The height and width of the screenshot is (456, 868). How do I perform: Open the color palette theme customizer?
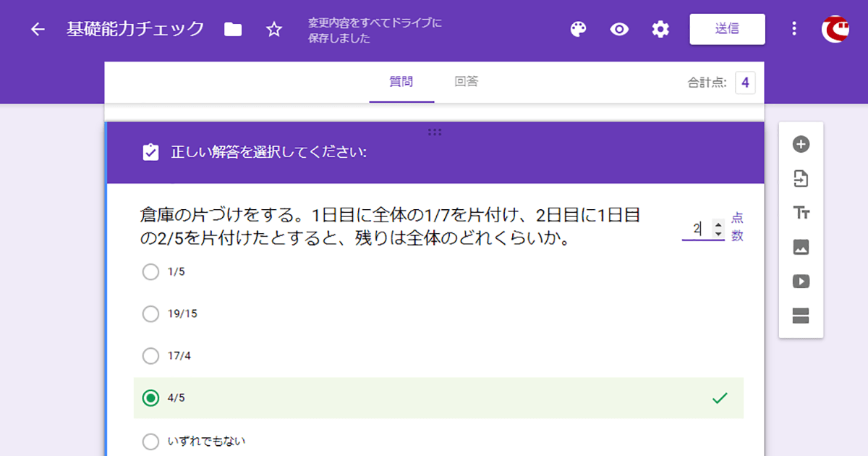tap(578, 30)
